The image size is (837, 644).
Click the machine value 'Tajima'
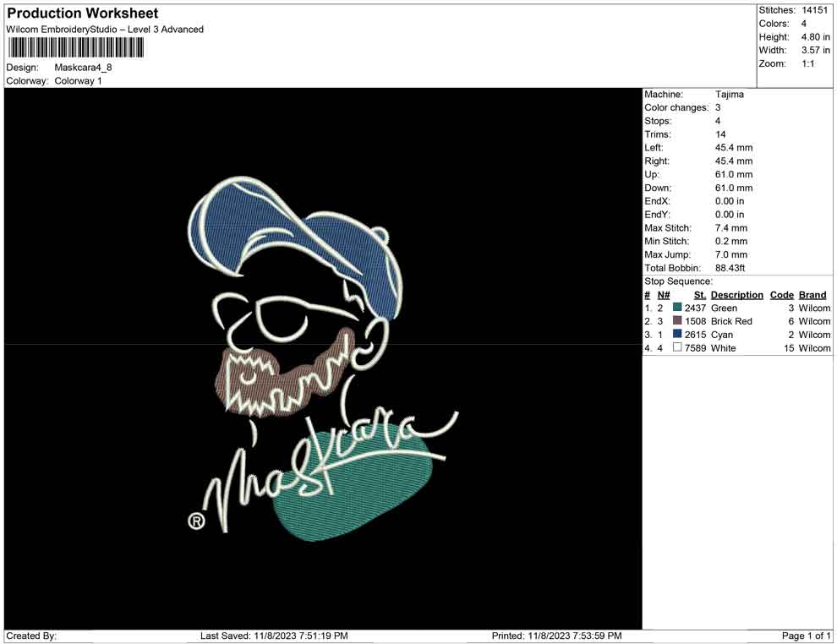729,94
